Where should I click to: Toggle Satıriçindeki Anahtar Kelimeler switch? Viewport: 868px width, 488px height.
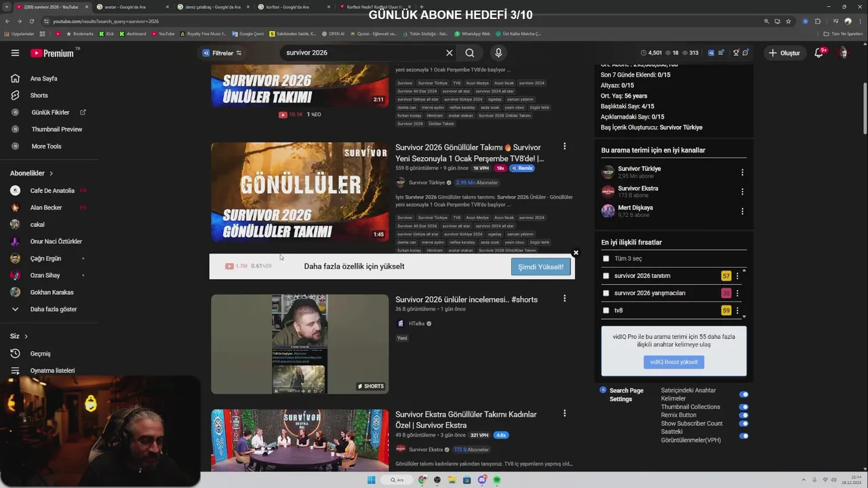coord(744,394)
